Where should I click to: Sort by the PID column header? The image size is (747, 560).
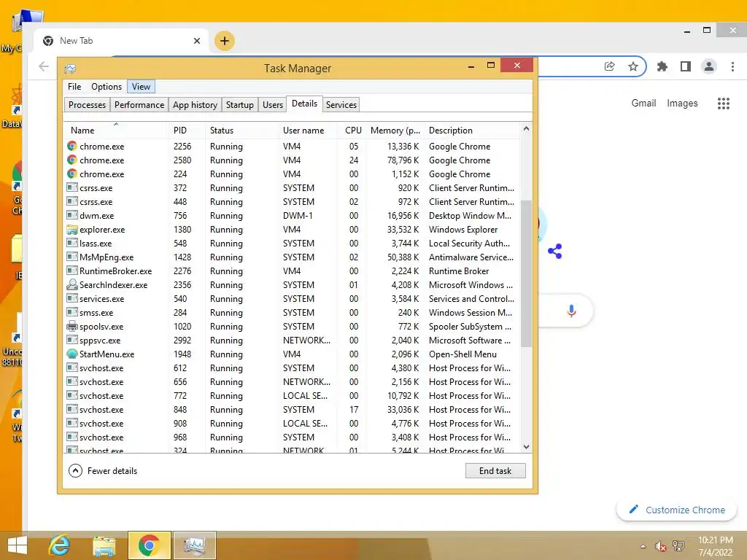[x=187, y=131]
